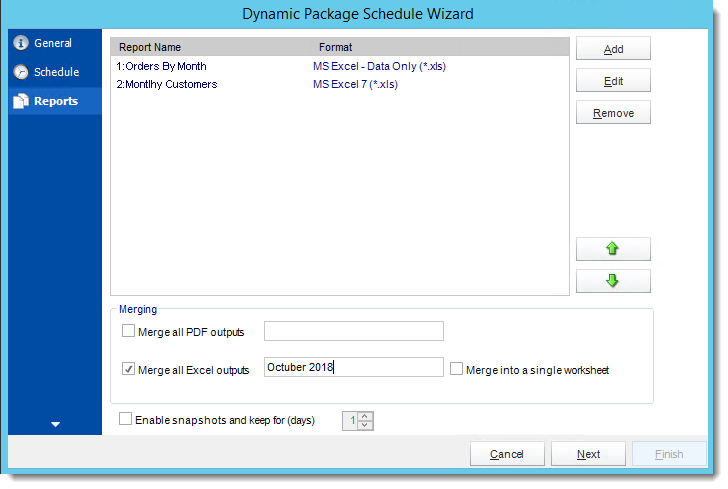Click the Format column header
Screen dimensions: 728x489
click(x=385, y=47)
